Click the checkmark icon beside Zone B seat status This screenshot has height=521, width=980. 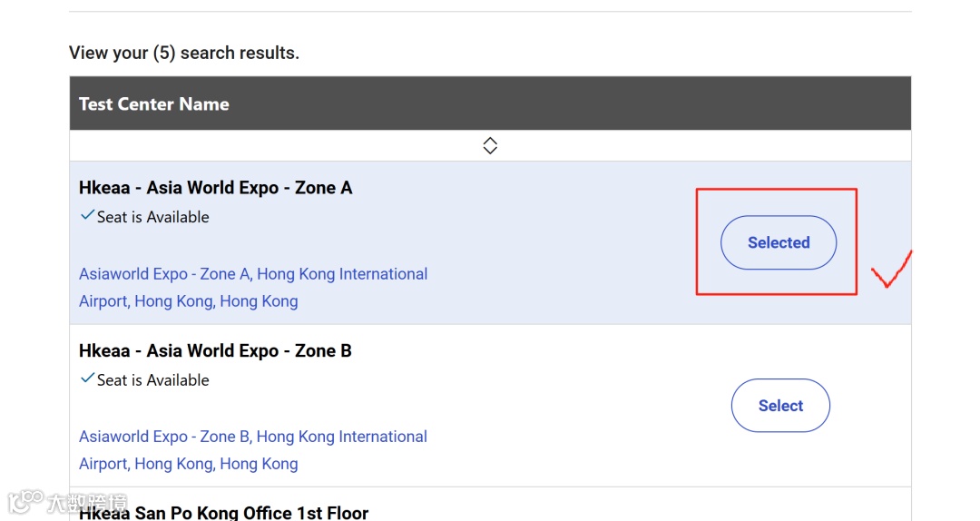[87, 378]
